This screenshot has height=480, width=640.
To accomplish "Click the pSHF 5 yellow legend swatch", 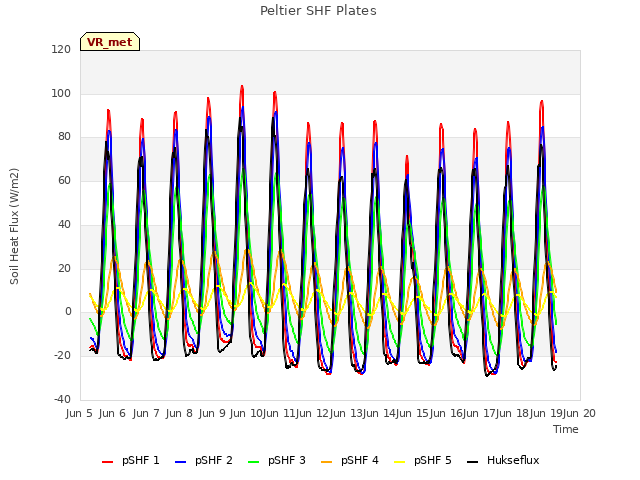I will coord(400,462).
